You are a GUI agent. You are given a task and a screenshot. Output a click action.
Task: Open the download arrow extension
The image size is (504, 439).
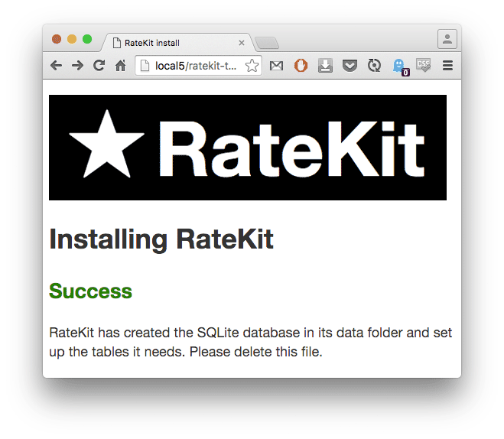[325, 66]
